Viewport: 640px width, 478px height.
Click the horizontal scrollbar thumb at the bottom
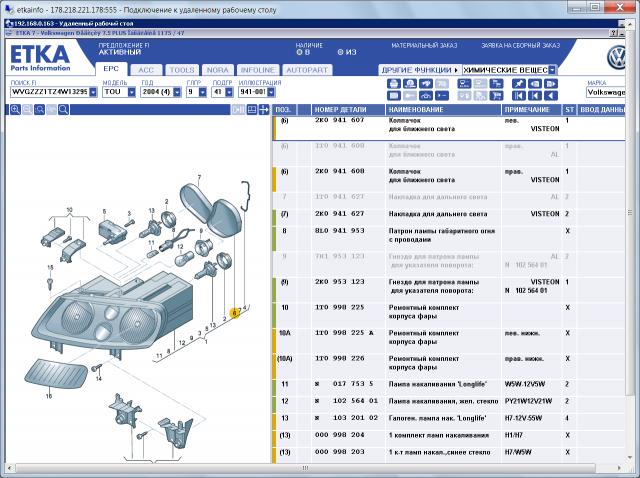coord(305,468)
